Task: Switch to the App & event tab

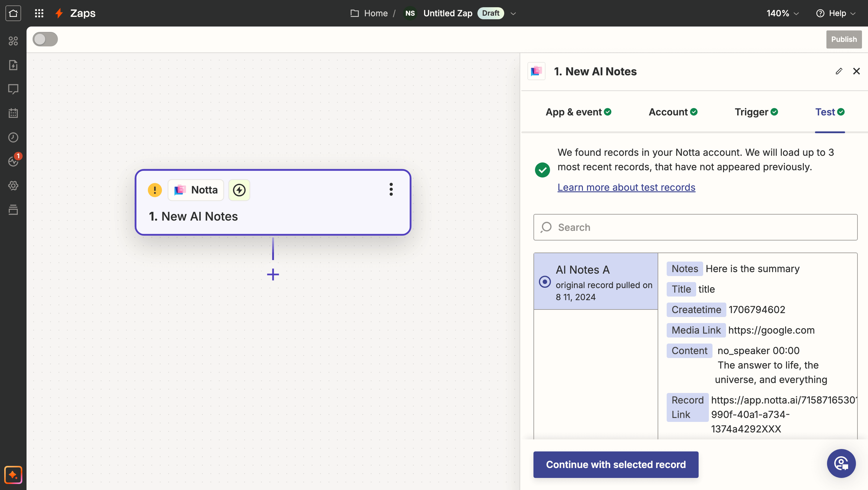Action: click(578, 112)
